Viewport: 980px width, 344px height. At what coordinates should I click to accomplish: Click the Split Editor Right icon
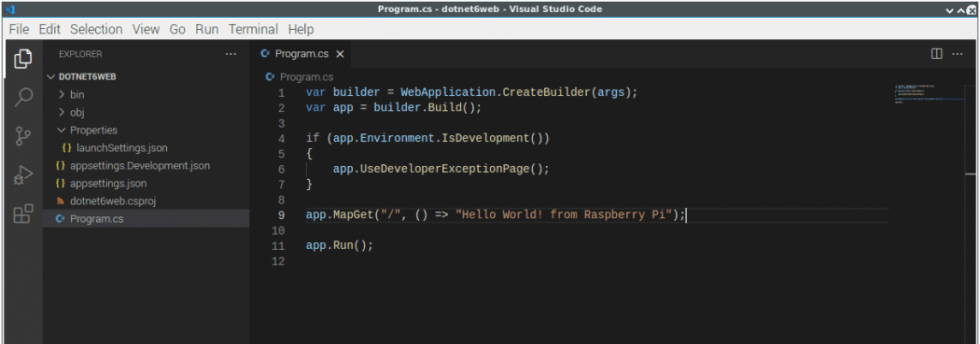pyautogui.click(x=937, y=54)
